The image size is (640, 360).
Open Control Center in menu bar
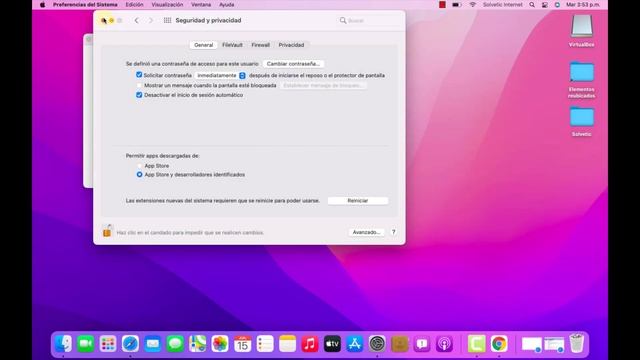coord(544,5)
